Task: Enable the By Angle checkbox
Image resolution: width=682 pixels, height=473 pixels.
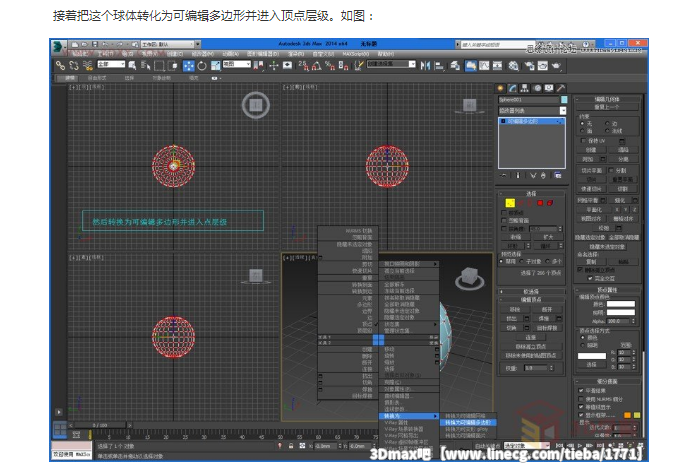Action: point(504,228)
